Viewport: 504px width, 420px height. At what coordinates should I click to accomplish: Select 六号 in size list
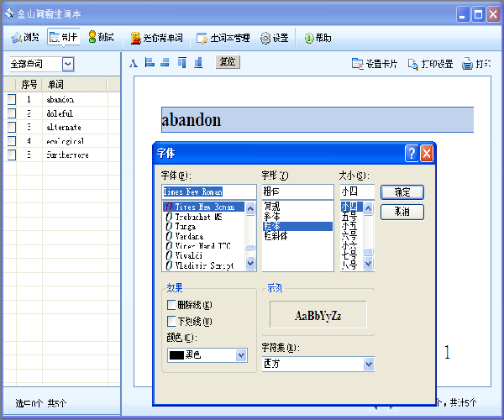point(352,236)
